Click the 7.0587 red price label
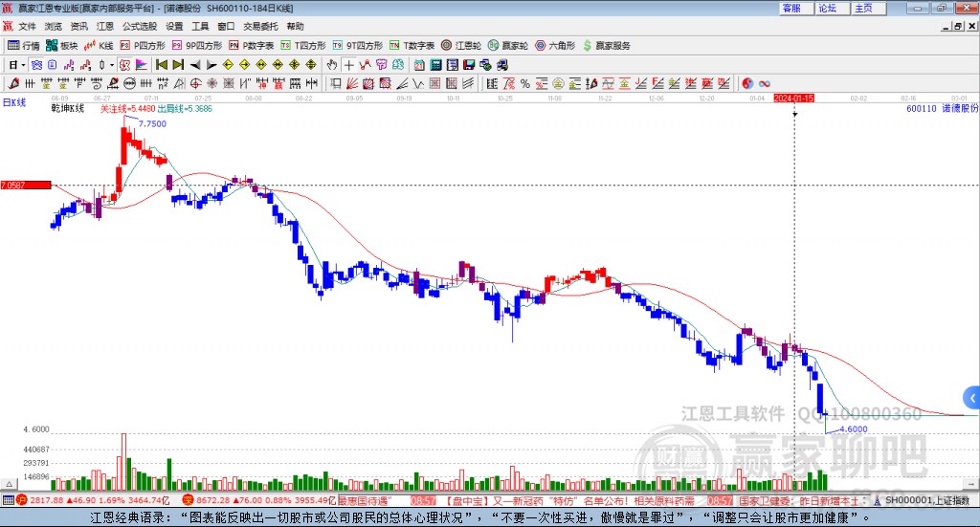Image resolution: width=980 pixels, height=527 pixels. pos(26,185)
